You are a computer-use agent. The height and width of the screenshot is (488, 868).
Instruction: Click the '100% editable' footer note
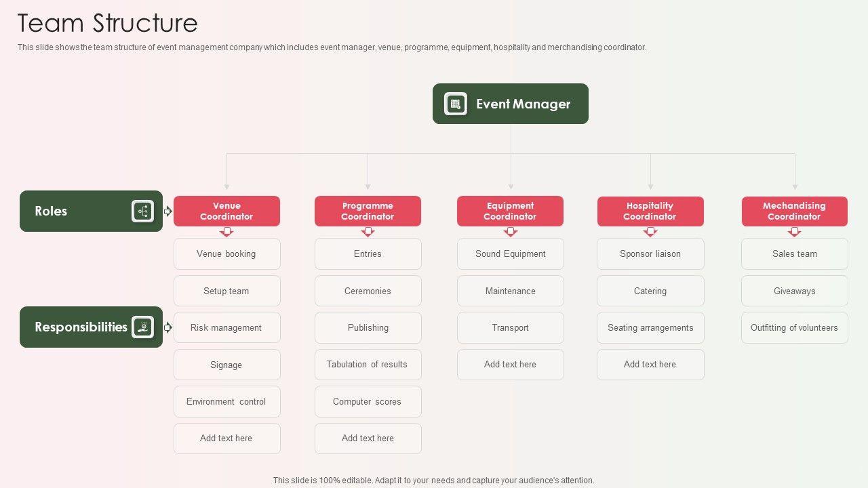(434, 480)
